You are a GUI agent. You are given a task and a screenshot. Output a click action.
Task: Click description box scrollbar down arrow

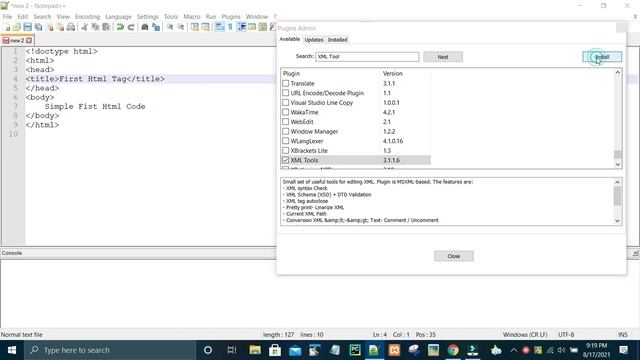coord(617,221)
